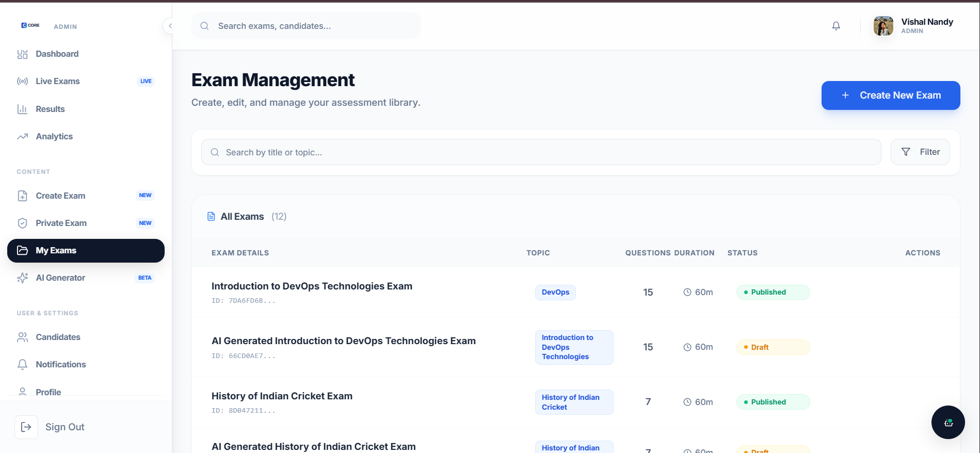Click the My Exams folder icon
The width and height of the screenshot is (980, 453).
(22, 250)
